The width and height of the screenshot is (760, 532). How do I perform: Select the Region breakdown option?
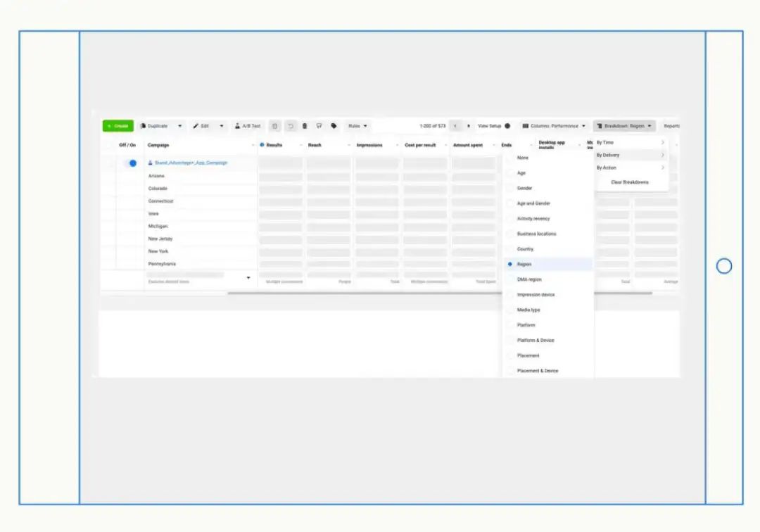click(548, 264)
